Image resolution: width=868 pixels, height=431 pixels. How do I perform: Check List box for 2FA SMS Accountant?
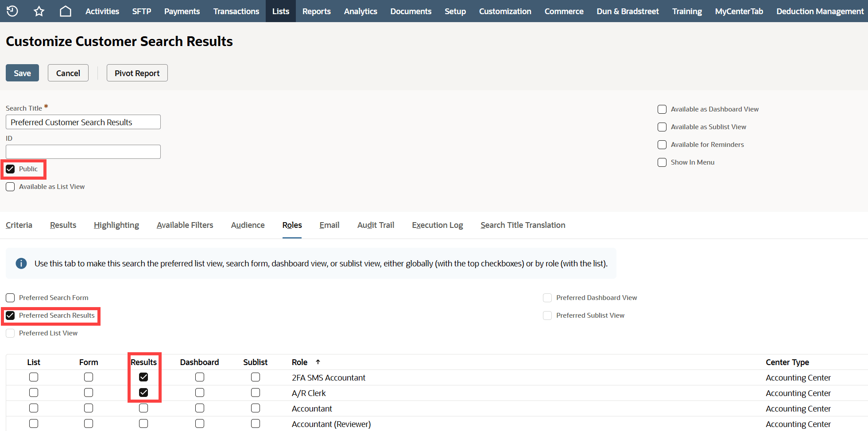click(34, 377)
